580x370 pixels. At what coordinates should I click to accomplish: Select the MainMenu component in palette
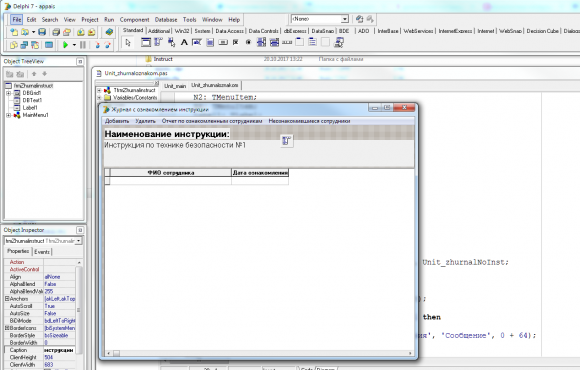click(x=158, y=43)
